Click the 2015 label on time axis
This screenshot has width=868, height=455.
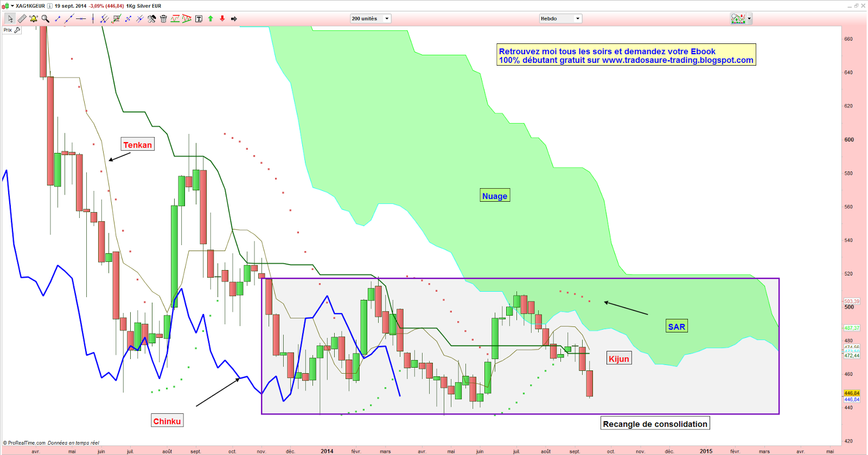pos(706,451)
